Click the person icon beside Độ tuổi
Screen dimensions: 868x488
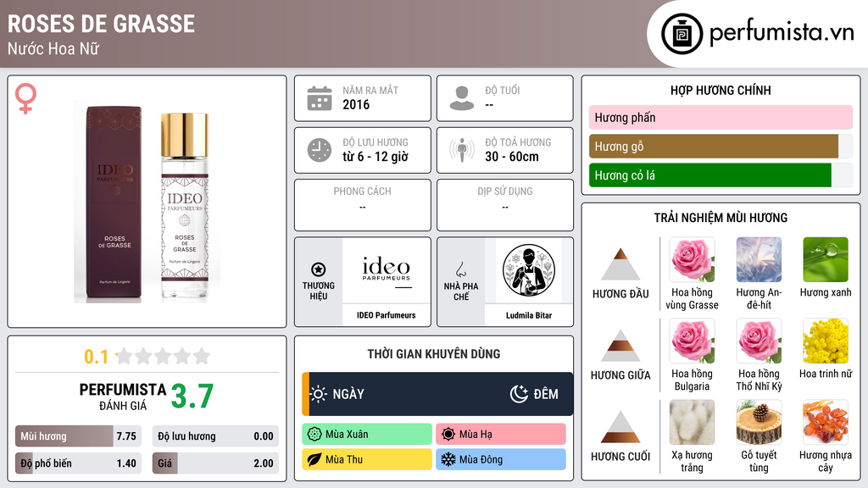(x=462, y=98)
